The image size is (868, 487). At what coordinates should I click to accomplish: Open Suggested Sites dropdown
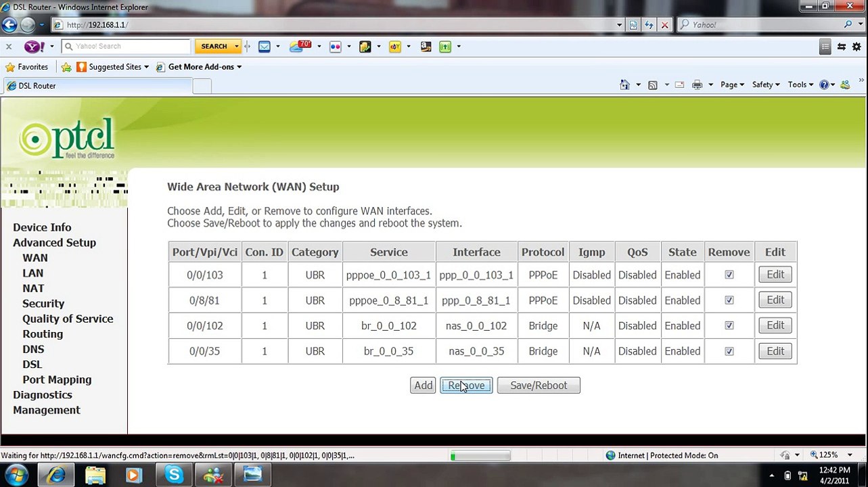pos(146,67)
